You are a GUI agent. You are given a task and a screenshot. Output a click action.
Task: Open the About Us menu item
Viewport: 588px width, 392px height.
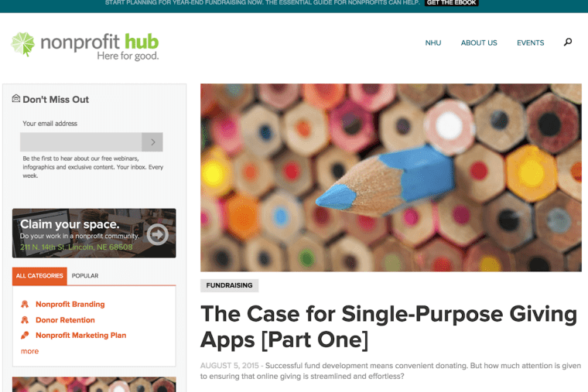click(x=479, y=43)
